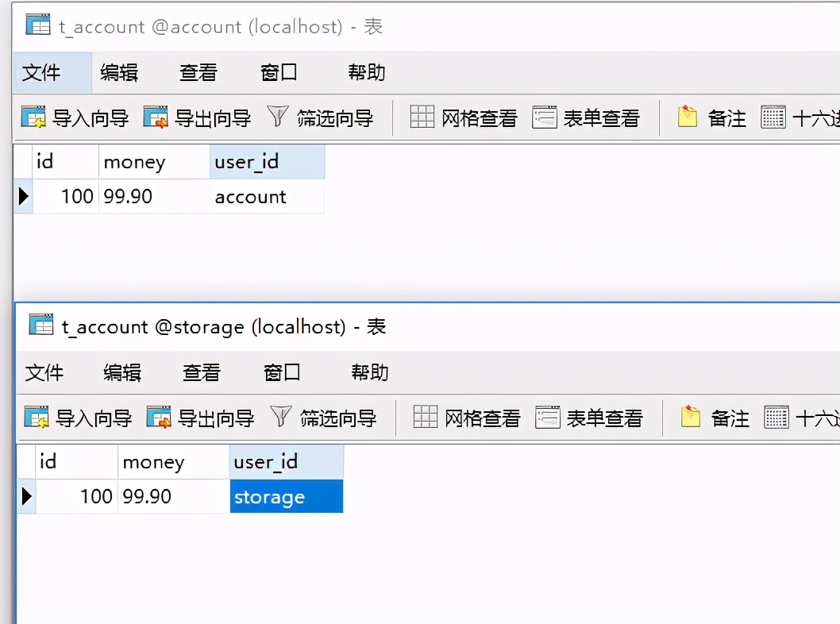Open the 窗口 window menu in bottom window

[281, 372]
